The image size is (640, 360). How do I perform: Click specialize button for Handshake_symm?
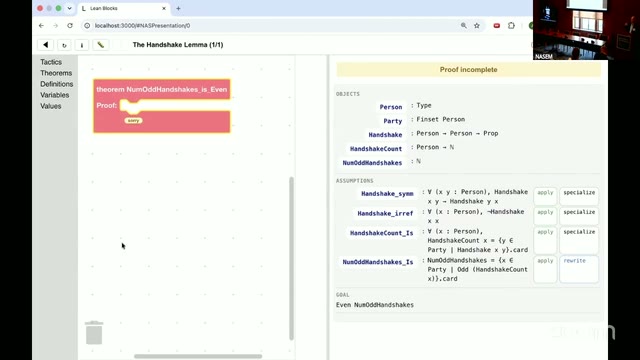pyautogui.click(x=579, y=196)
